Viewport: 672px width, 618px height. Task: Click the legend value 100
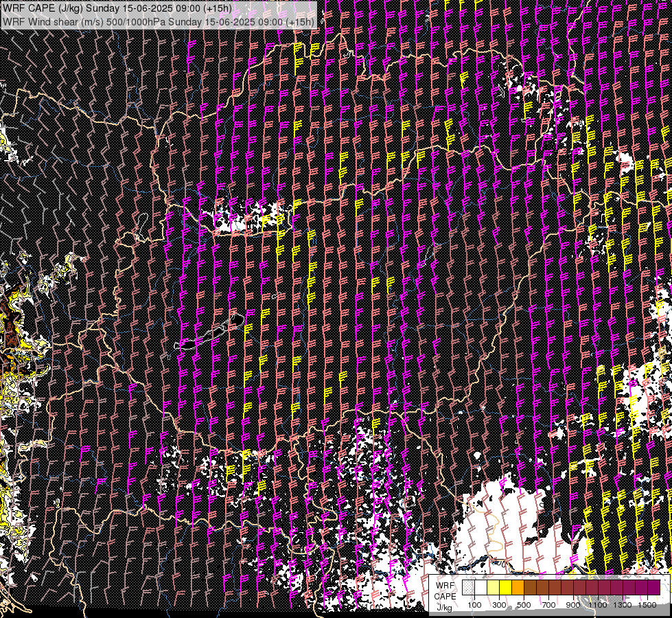coord(474,605)
